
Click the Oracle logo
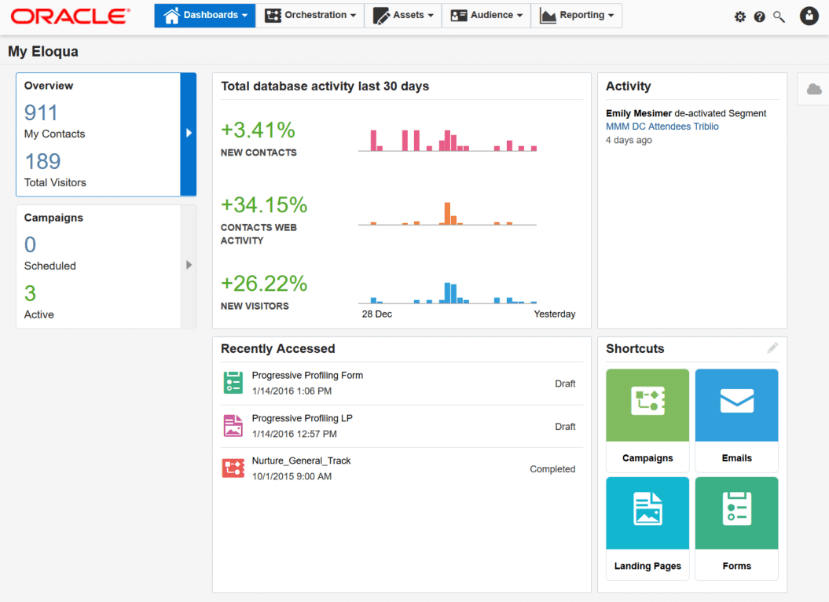pos(70,16)
